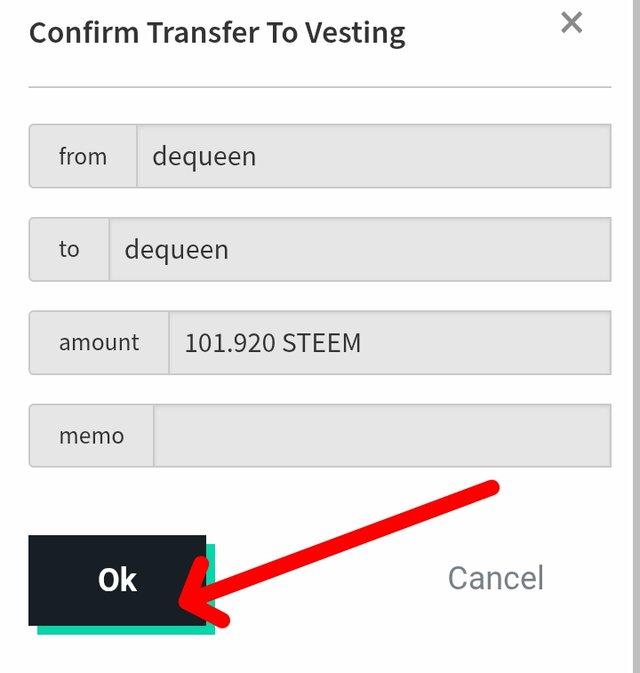Close the Confirm Transfer dialog with X
The height and width of the screenshot is (673, 640).
pos(571,23)
